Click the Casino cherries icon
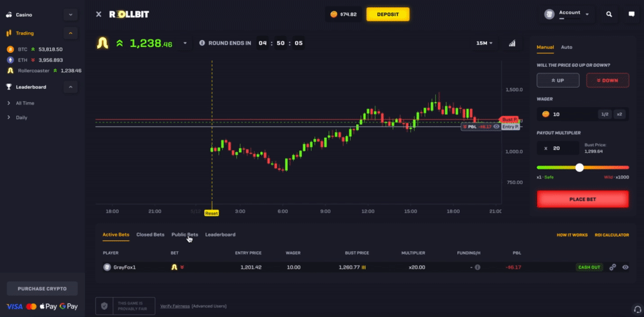 tap(9, 15)
